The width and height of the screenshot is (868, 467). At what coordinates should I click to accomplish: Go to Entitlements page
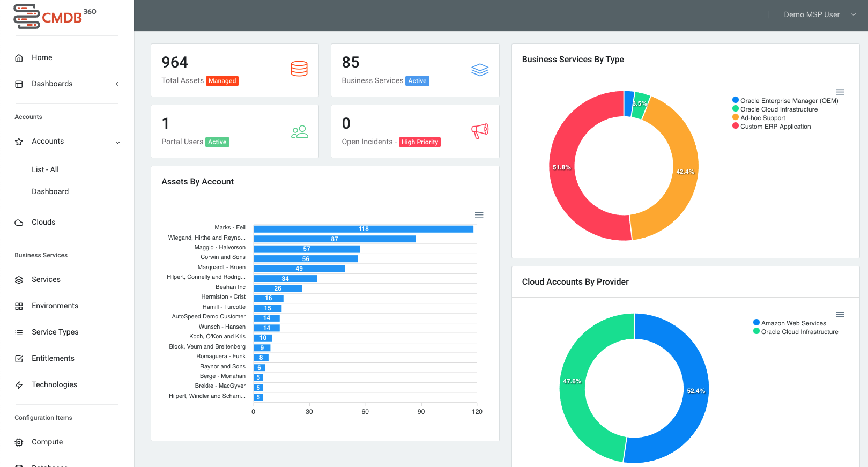(x=53, y=358)
